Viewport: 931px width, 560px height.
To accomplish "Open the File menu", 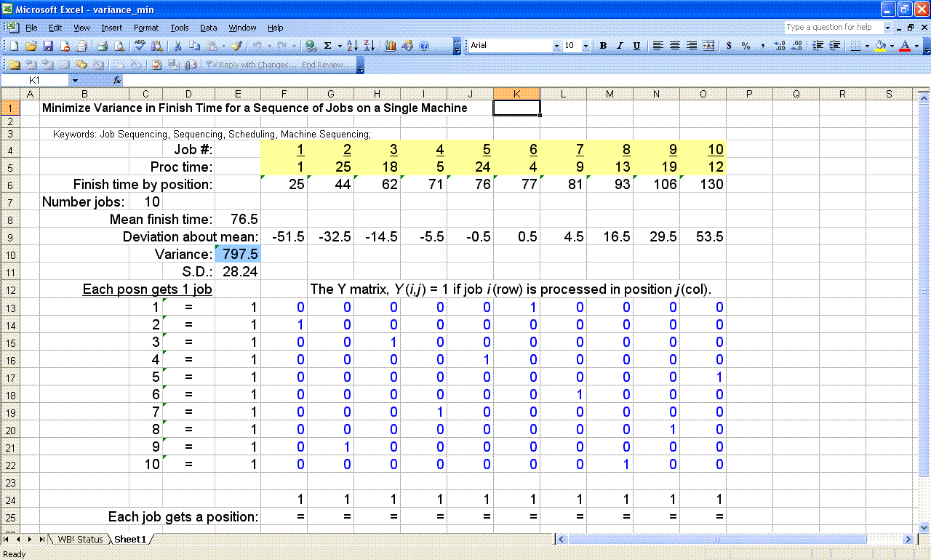I will click(31, 28).
